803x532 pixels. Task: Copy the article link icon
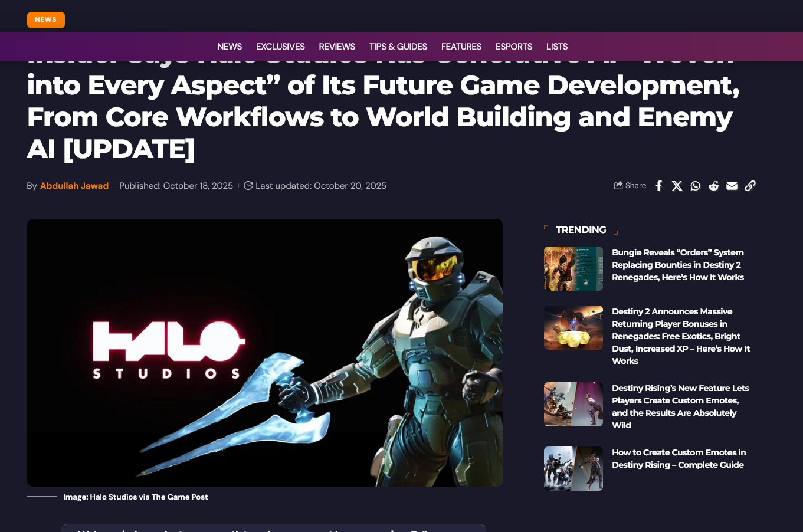[750, 186]
